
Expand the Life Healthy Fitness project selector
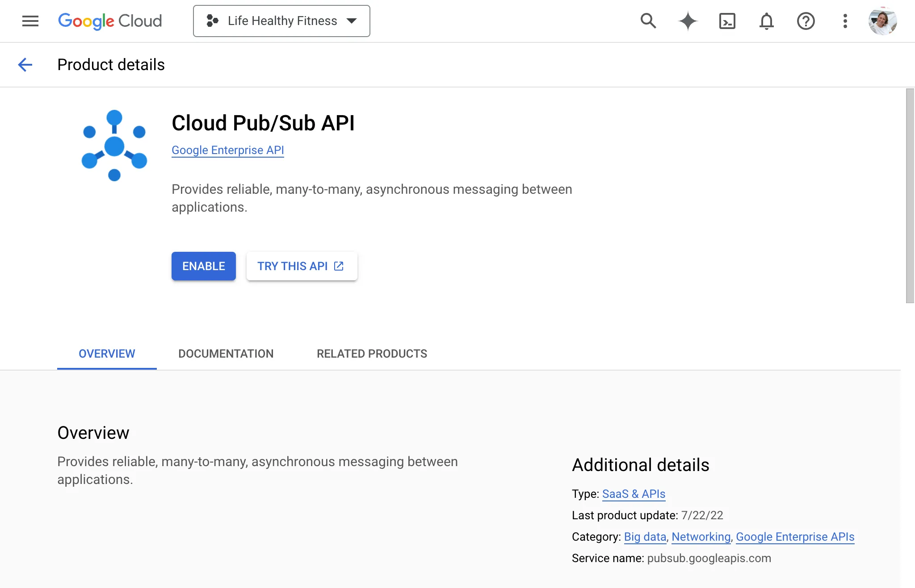281,21
